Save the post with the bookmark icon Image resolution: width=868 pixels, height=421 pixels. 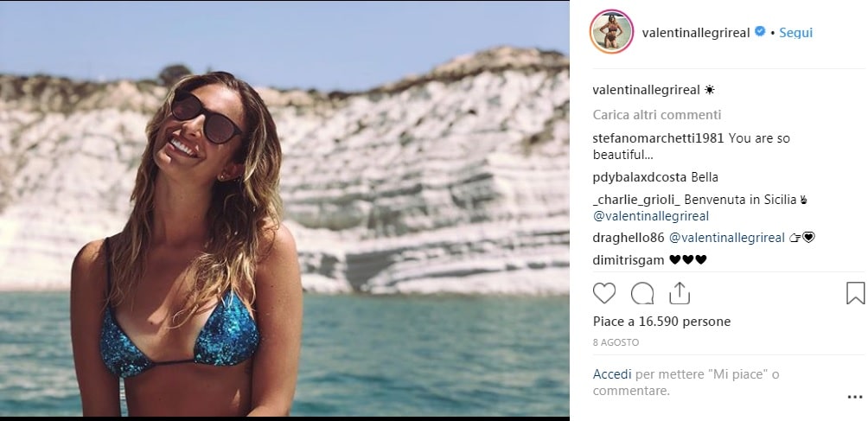(854, 294)
